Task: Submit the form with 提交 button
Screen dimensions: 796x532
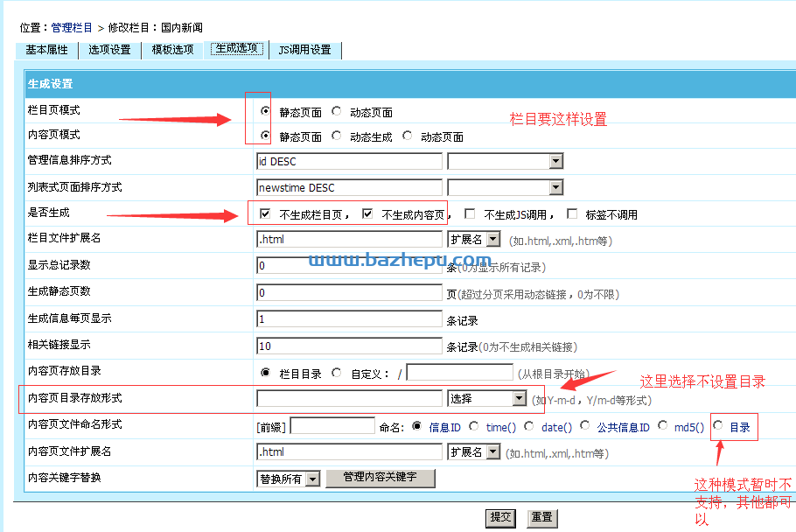Action: point(500,518)
